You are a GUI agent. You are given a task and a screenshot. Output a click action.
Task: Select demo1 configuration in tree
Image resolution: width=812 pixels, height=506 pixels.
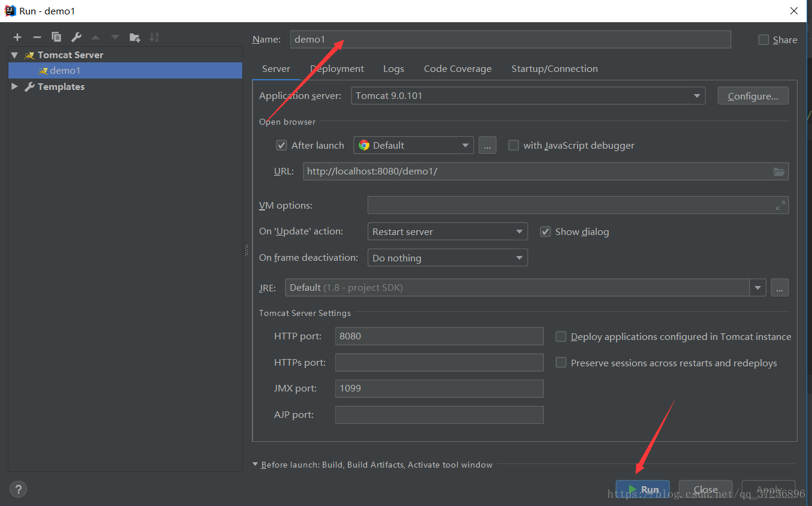coord(125,71)
